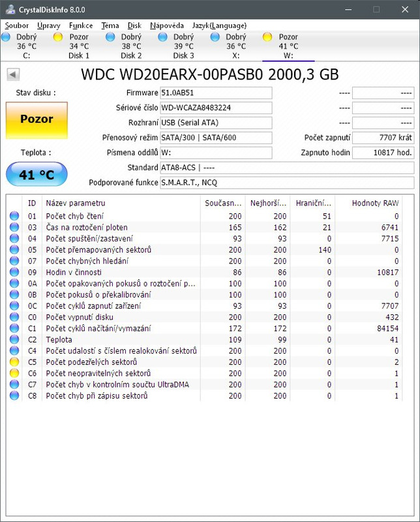This screenshot has width=420, height=522.
Task: Switch to the Disk 2 drive label
Action: 131,55
